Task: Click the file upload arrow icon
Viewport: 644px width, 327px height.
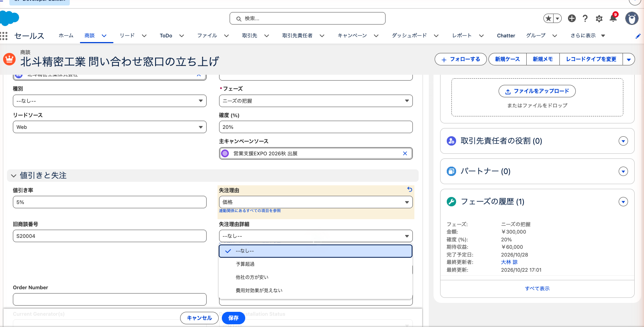Action: click(x=508, y=91)
